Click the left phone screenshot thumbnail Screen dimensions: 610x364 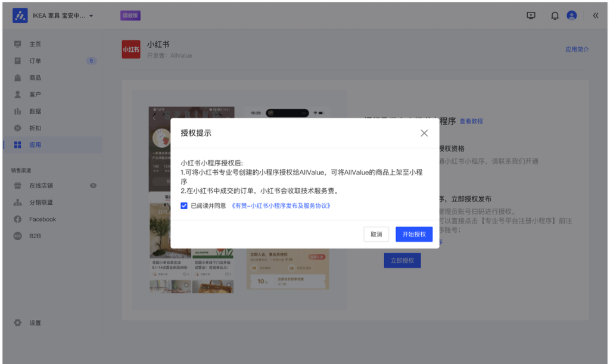(160, 200)
